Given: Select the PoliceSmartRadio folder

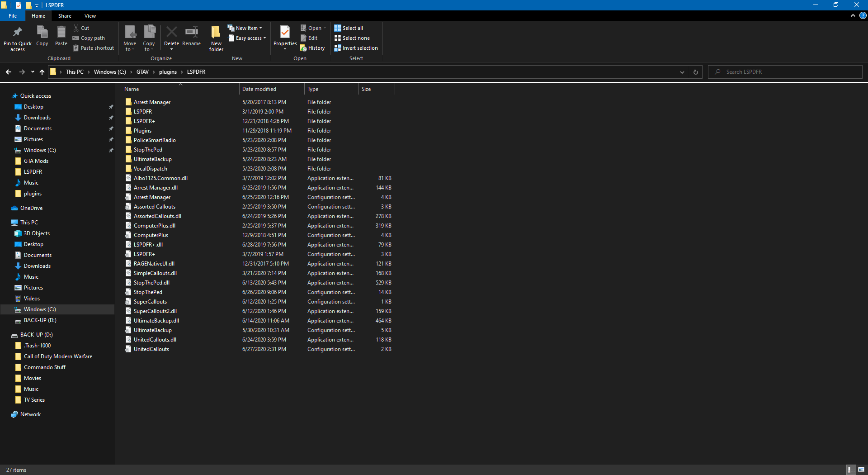Looking at the screenshot, I should (155, 140).
